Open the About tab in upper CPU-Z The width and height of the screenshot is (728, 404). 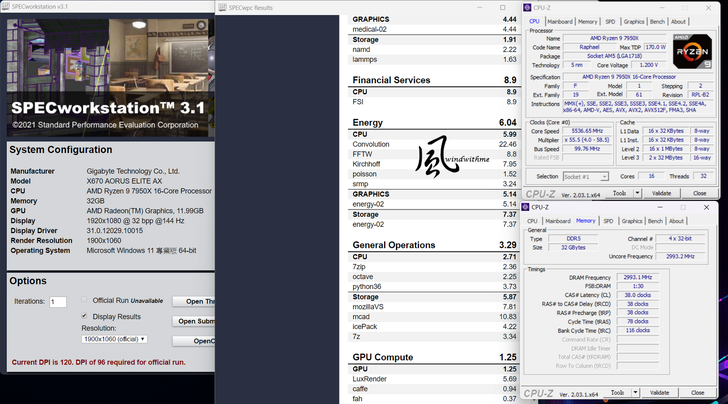(x=678, y=21)
